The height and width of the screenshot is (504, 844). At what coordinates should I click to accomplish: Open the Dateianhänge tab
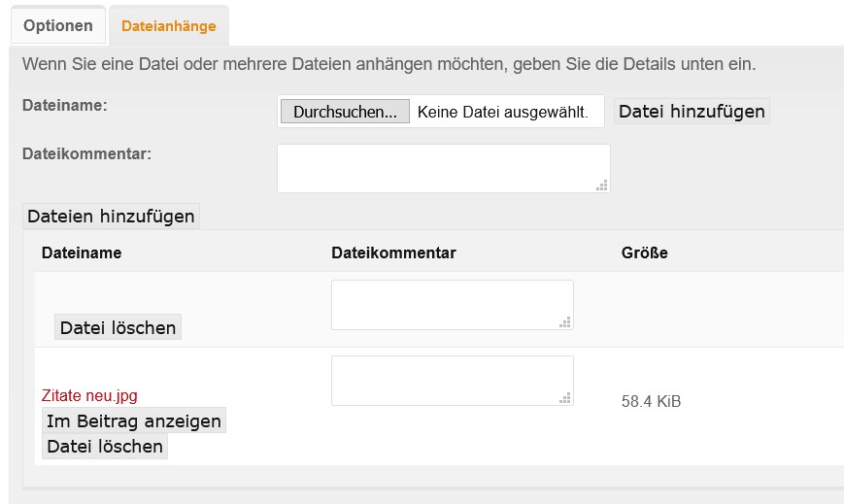tap(168, 26)
